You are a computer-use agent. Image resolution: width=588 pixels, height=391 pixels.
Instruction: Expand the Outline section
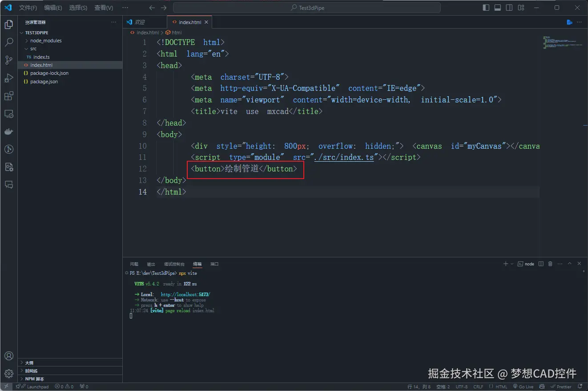point(70,362)
